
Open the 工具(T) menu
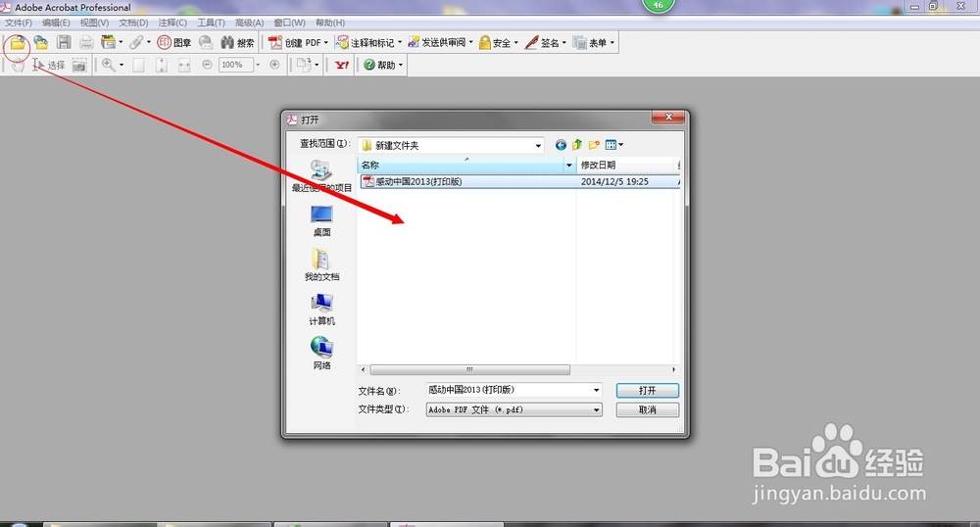point(211,23)
